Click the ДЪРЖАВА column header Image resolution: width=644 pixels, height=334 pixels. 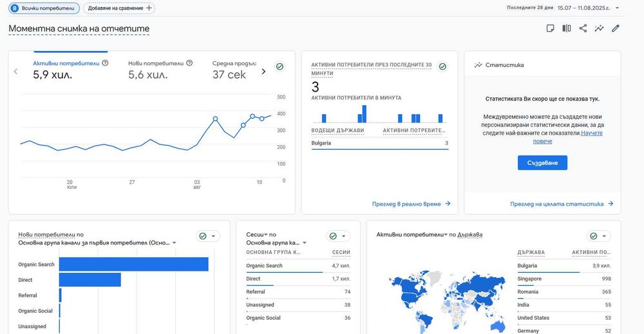click(x=531, y=252)
